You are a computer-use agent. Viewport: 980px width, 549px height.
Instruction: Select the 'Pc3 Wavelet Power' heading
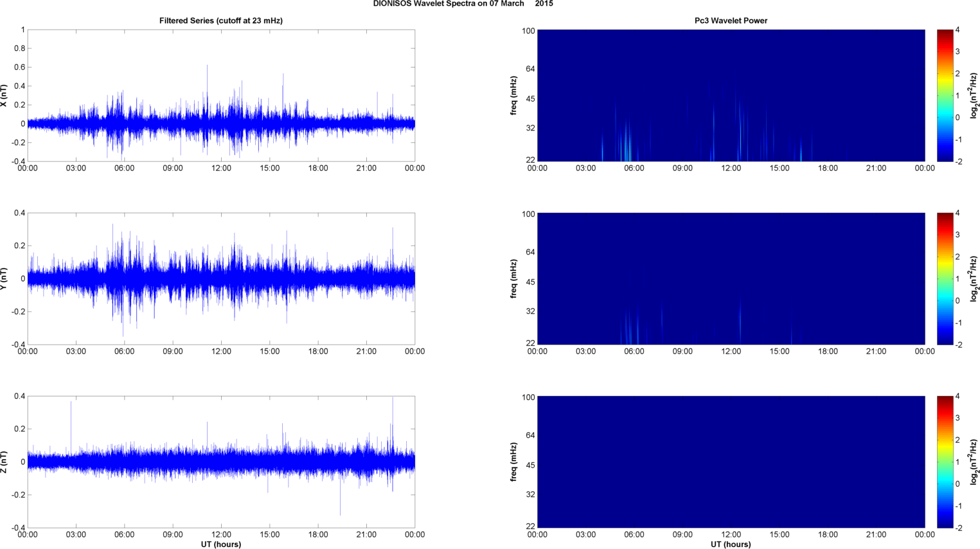731,21
